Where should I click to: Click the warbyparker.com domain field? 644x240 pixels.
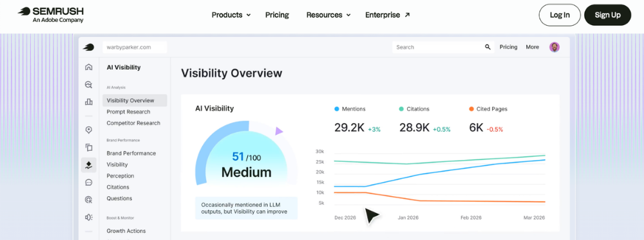click(135, 47)
